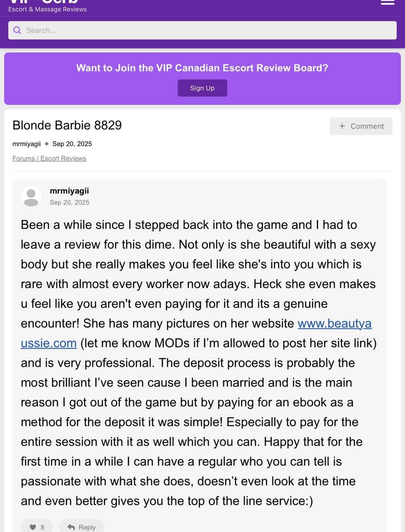Click mrmiyagii's gray avatar icon
This screenshot has width=405, height=532.
coord(31,197)
